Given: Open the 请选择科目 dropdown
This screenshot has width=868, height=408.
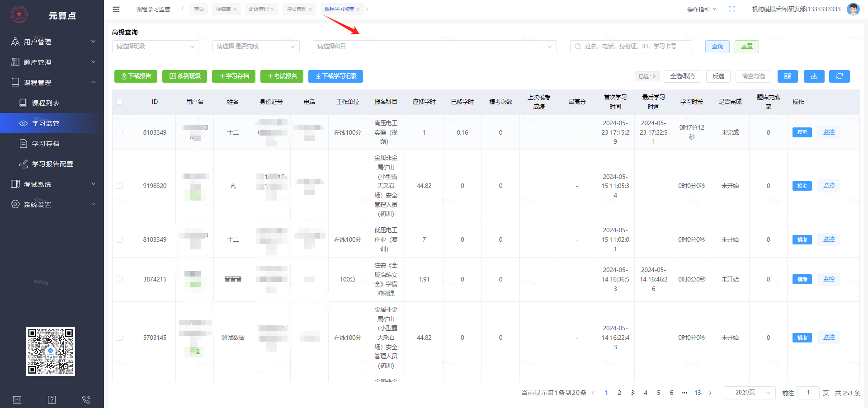Looking at the screenshot, I should point(434,47).
